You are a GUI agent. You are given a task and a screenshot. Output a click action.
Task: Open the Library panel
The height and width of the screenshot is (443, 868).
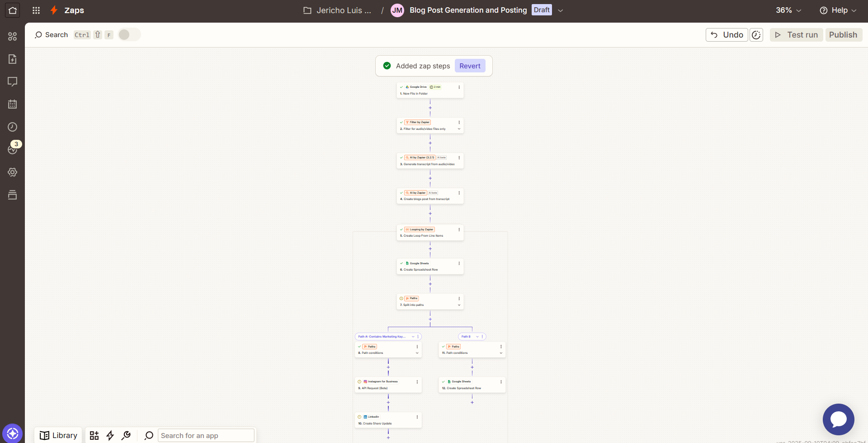tap(58, 435)
